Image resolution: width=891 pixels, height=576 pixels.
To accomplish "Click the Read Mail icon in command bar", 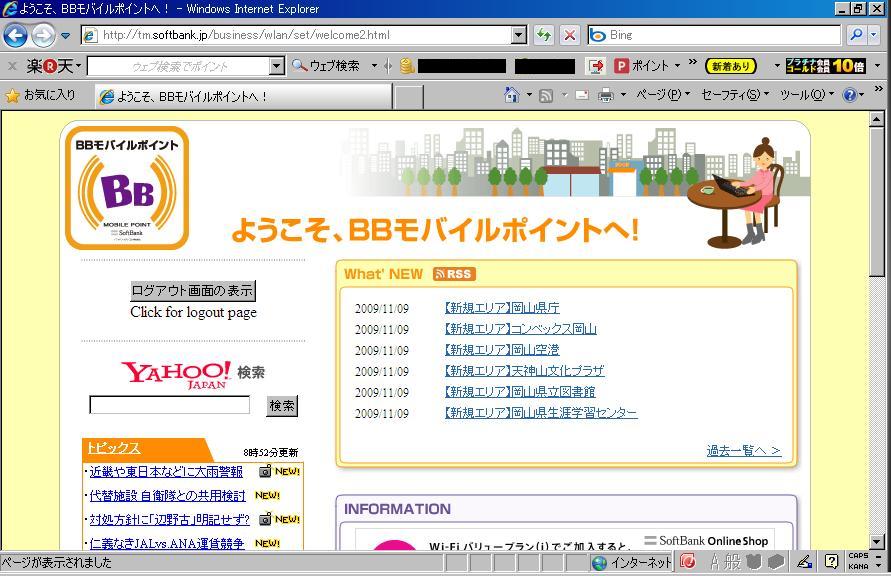I will click(x=582, y=95).
